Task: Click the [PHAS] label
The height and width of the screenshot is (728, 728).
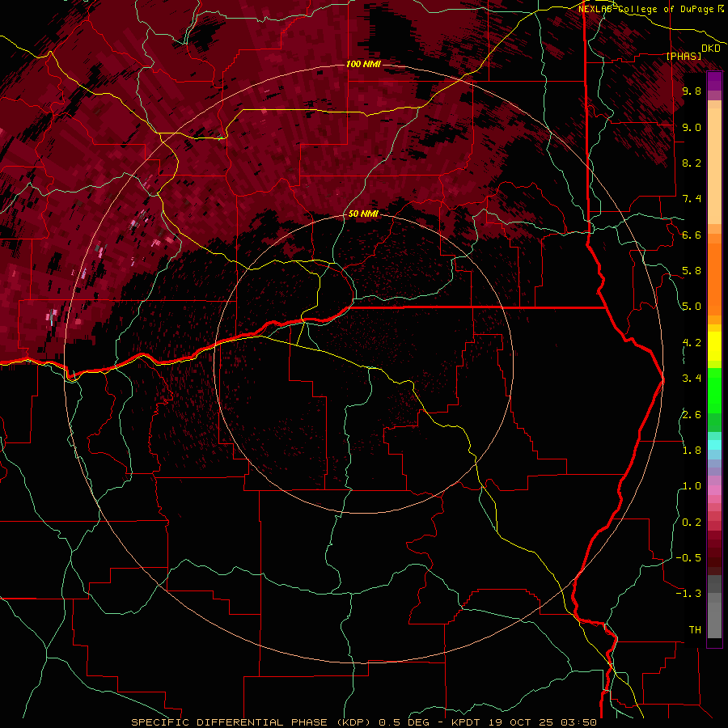Action: coord(684,56)
